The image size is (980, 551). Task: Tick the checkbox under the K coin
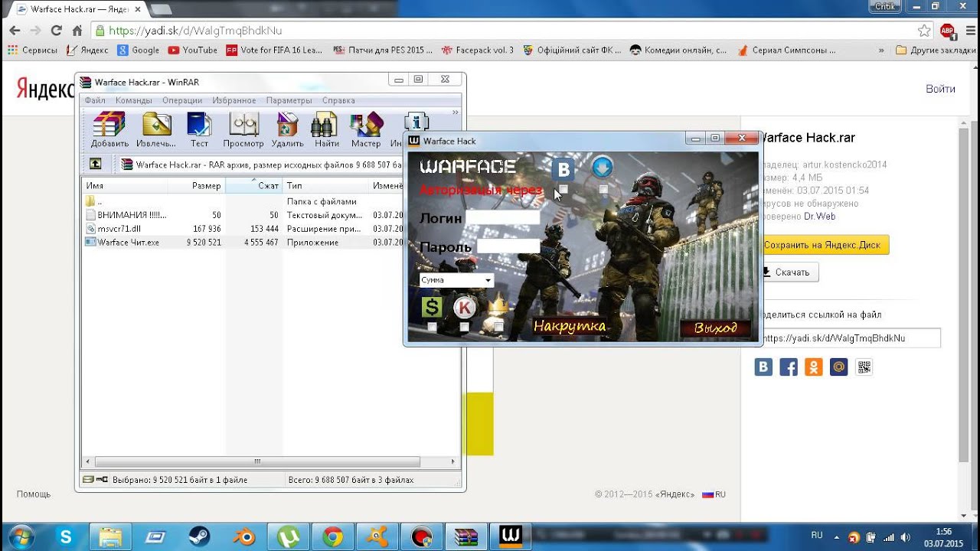[x=464, y=327]
